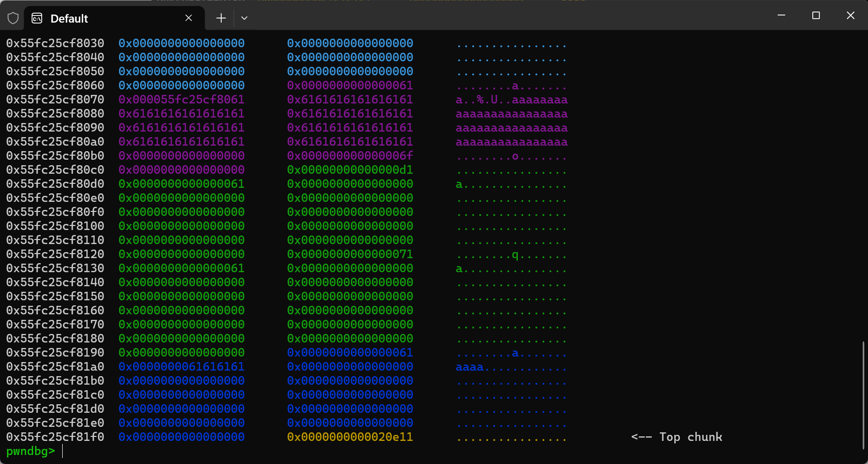
Task: Click address 0x55fc25cf80f0
Action: point(55,212)
